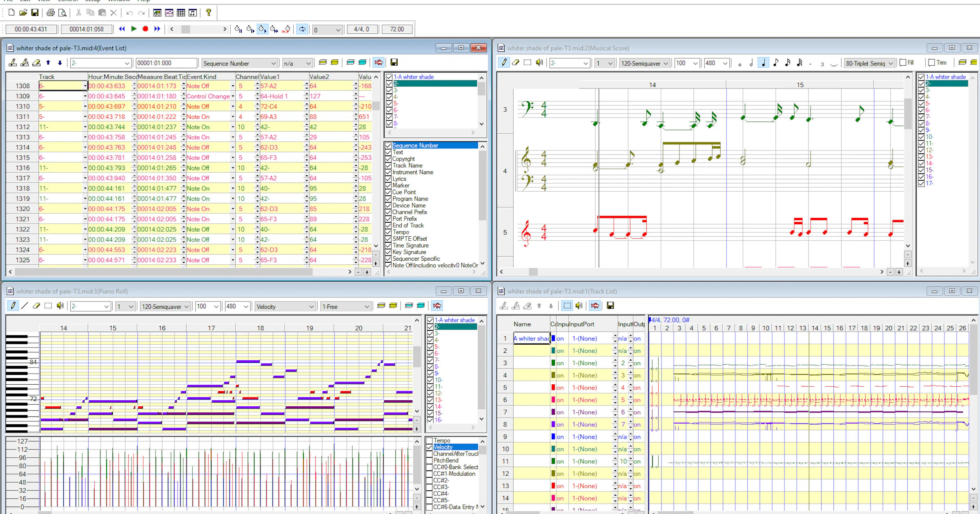Open the 1-Free dropdown in Piano Roll
The height and width of the screenshot is (514, 980).
click(x=345, y=306)
